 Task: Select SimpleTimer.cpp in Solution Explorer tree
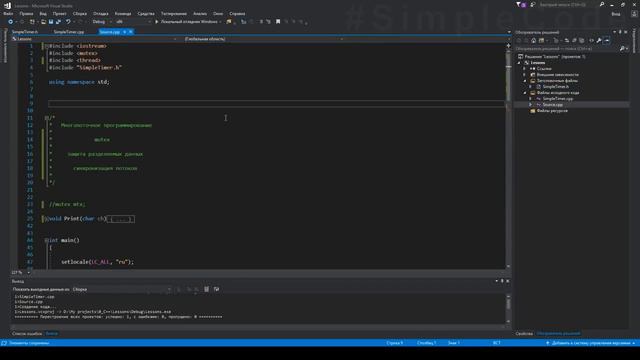coord(558,99)
